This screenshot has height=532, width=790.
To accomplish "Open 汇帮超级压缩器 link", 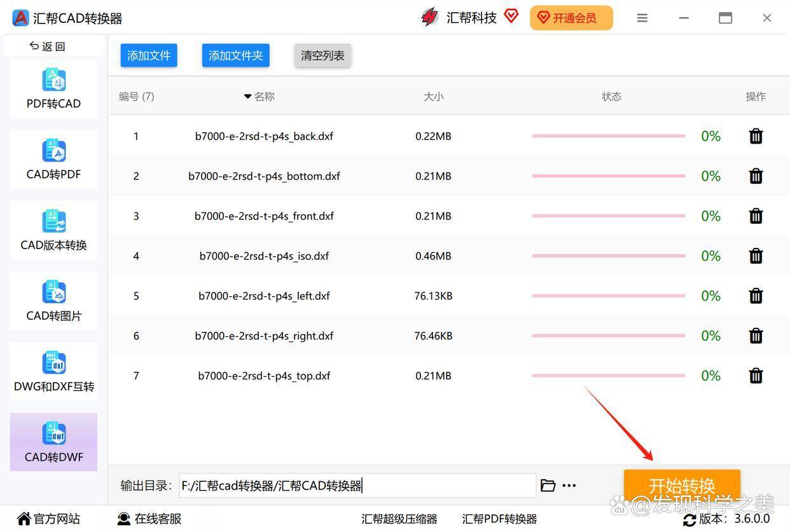I will tap(399, 519).
